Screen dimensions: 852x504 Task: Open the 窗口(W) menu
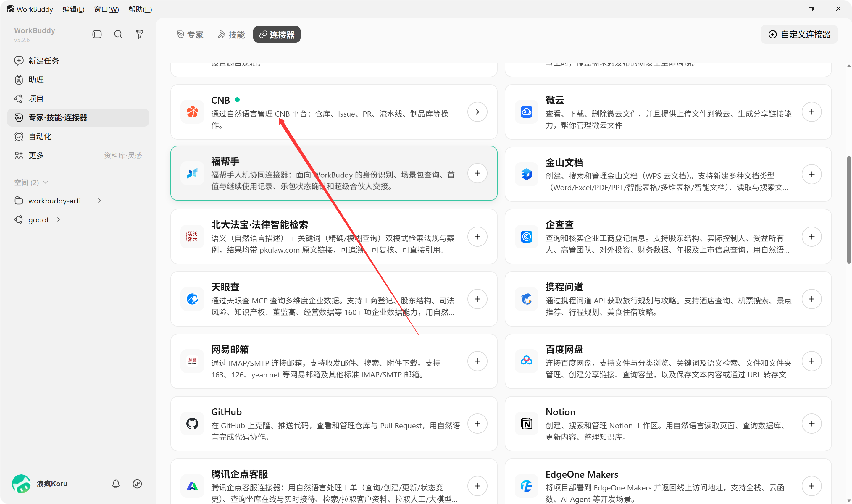(x=106, y=9)
